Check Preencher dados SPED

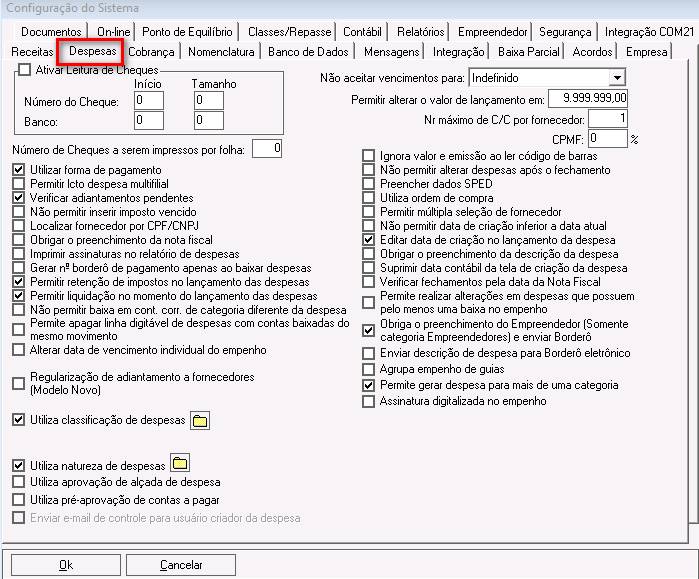(368, 184)
